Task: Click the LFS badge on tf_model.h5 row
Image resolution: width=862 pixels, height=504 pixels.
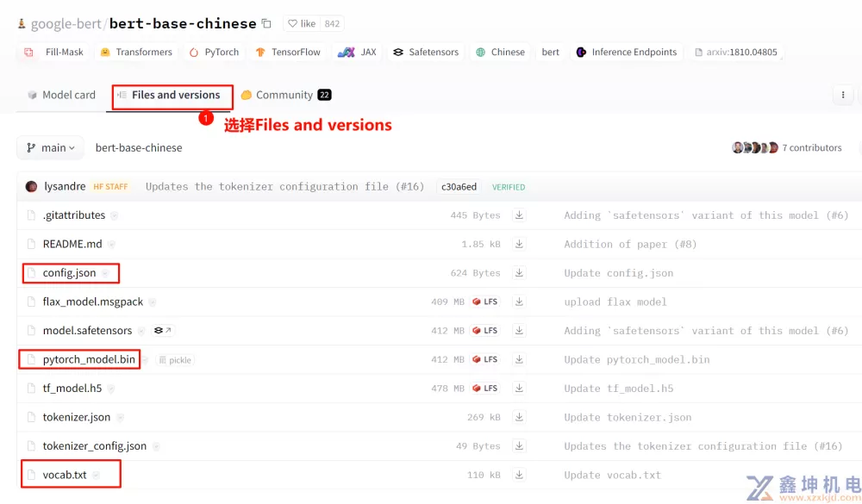Action: point(484,389)
